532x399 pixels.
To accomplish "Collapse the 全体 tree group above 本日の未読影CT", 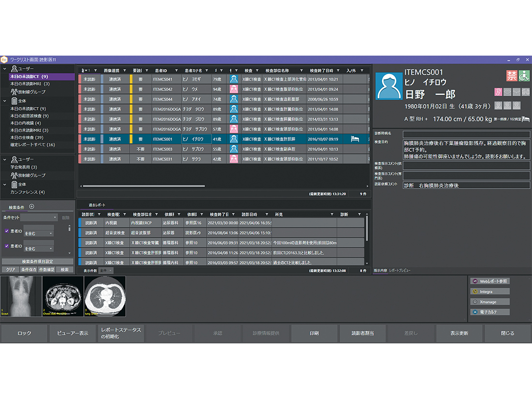I will point(5,101).
